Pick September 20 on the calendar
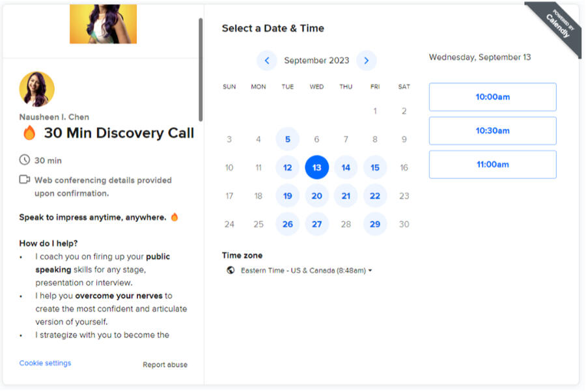This screenshot has width=586, height=392. pyautogui.click(x=316, y=196)
